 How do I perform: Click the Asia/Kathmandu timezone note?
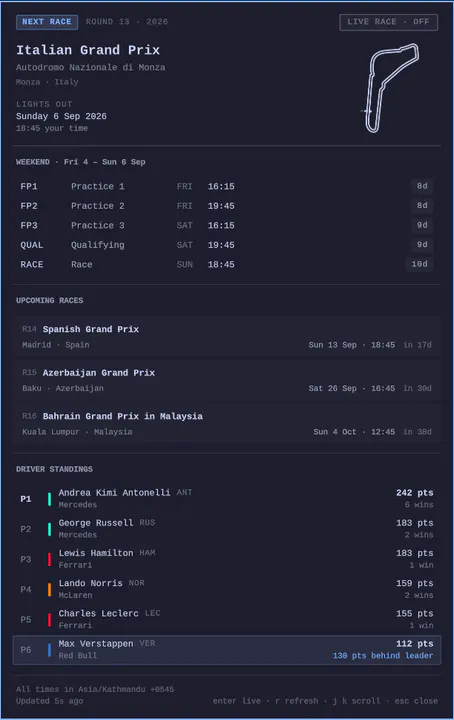[x=95, y=689]
